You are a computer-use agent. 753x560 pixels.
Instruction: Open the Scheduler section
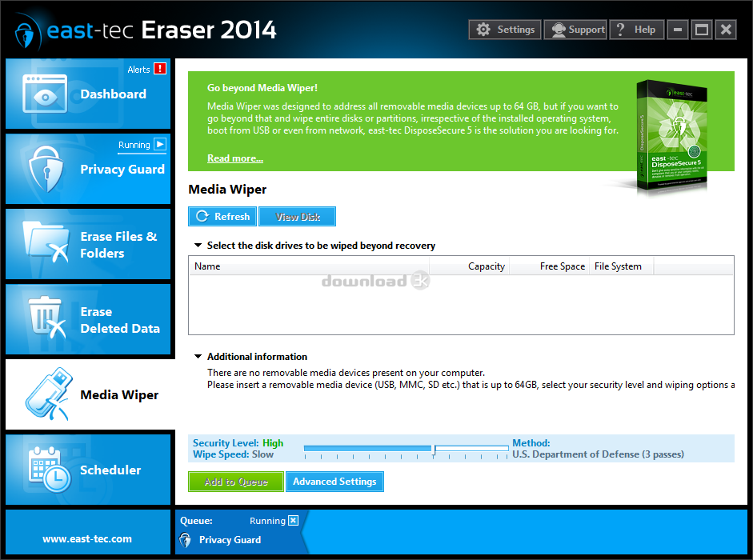(x=88, y=470)
